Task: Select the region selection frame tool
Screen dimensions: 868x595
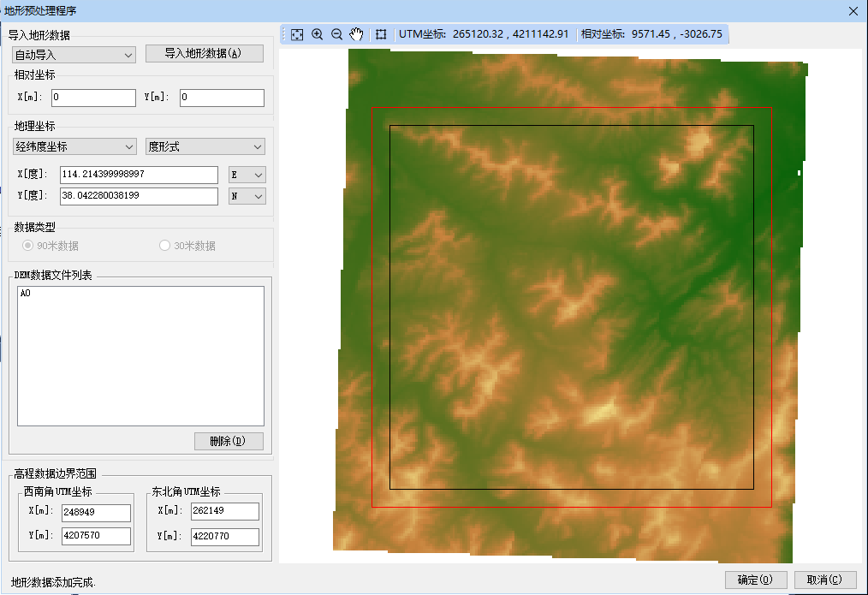Action: click(381, 34)
